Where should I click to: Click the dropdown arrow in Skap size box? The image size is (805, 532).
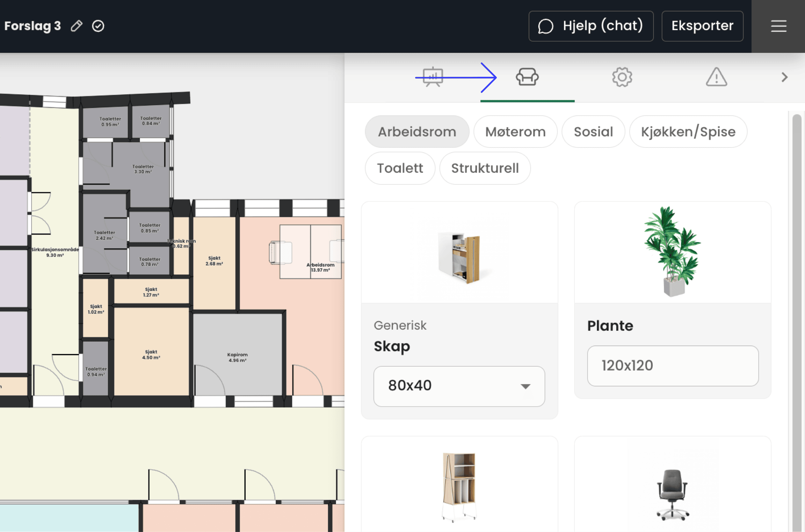pos(526,386)
